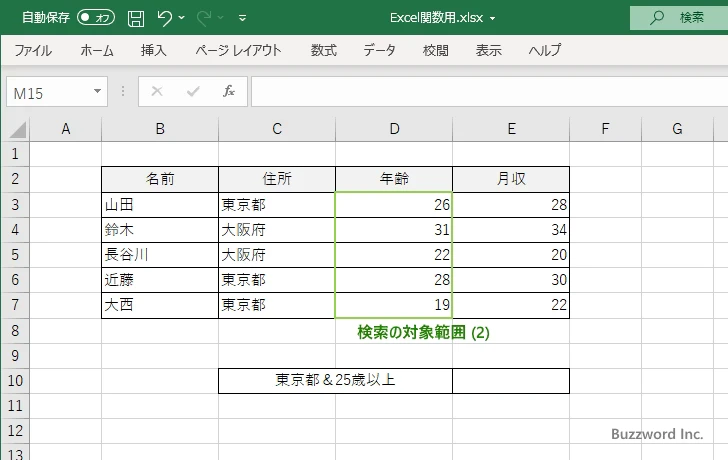Toggle the AutoSave switch
Image resolution: width=728 pixels, height=460 pixels.
96,18
